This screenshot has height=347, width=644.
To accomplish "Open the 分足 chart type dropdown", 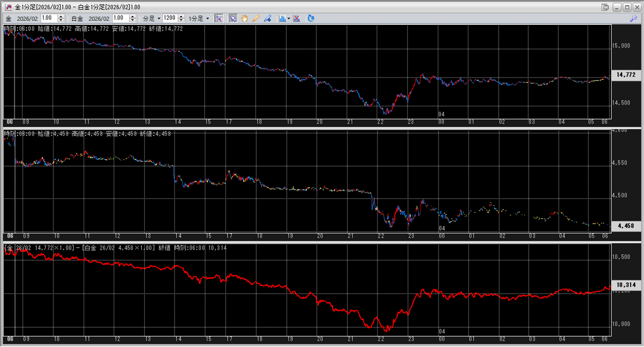I will point(152,19).
